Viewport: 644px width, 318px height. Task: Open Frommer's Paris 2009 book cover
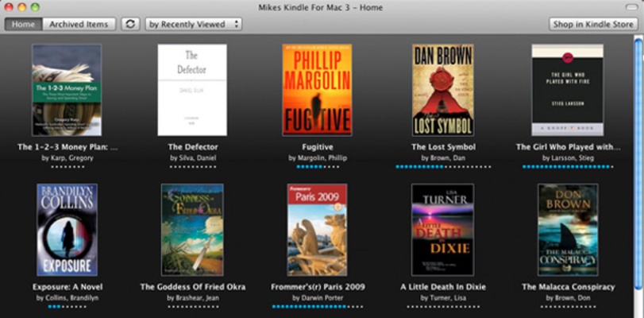(x=317, y=230)
